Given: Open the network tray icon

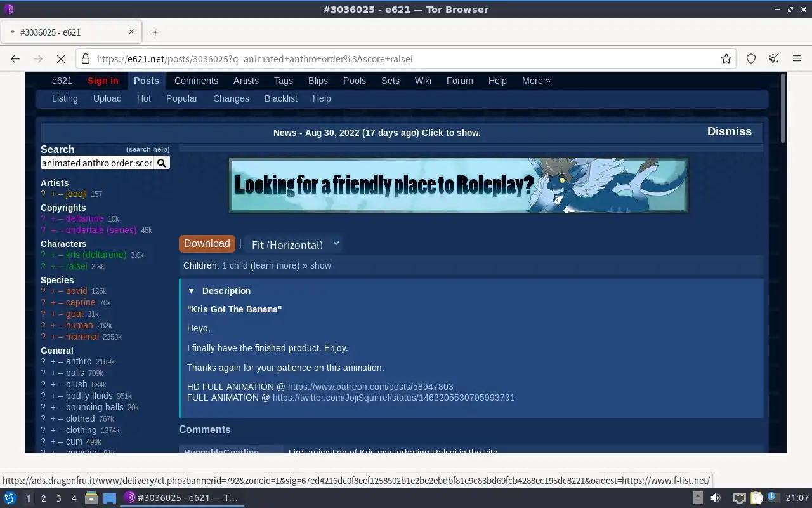Looking at the screenshot, I should click(x=739, y=498).
